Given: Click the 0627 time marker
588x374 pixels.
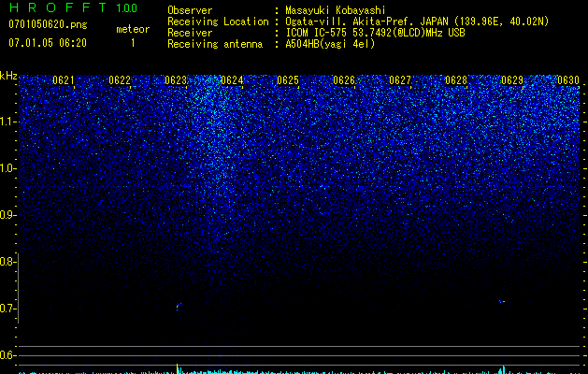Looking at the screenshot, I should (400, 80).
